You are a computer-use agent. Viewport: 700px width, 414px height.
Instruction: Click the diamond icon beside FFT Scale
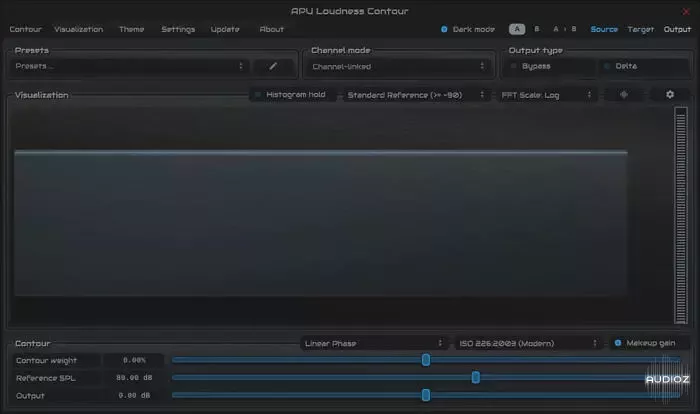click(x=624, y=95)
